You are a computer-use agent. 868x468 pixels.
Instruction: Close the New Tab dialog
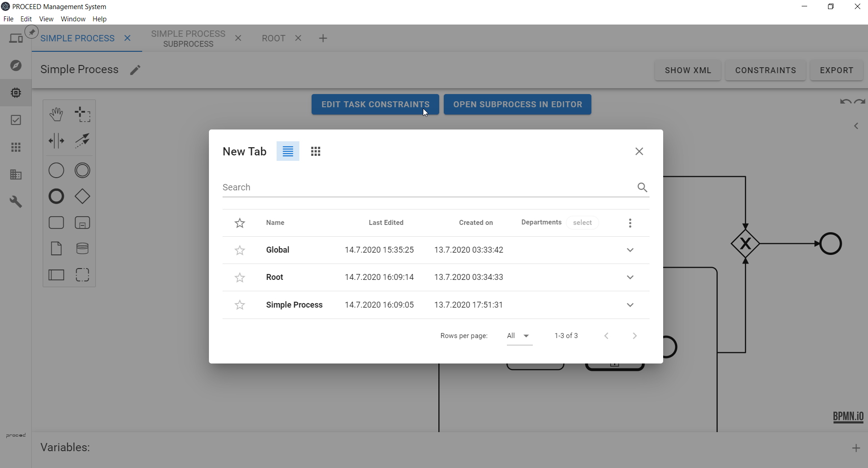coord(639,151)
